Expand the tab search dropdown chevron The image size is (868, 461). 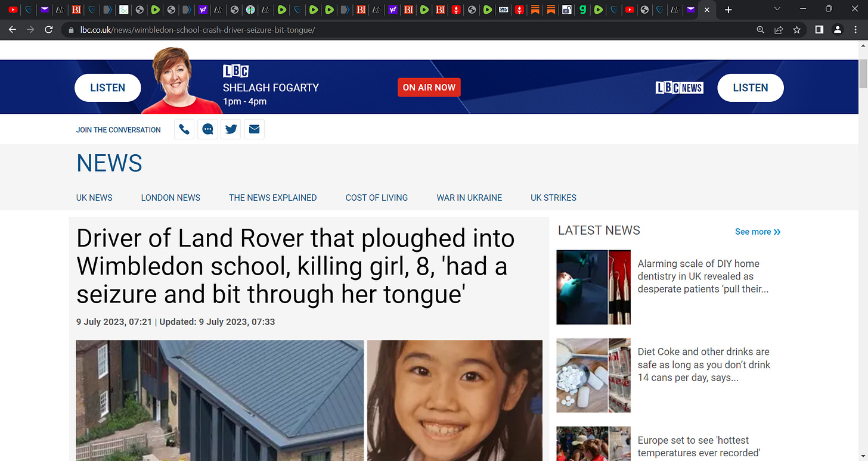777,9
